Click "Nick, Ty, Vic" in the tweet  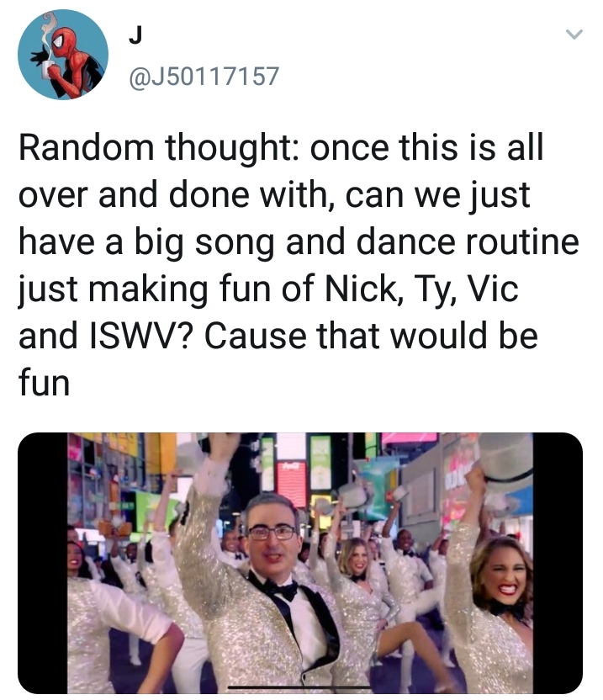click(421, 289)
